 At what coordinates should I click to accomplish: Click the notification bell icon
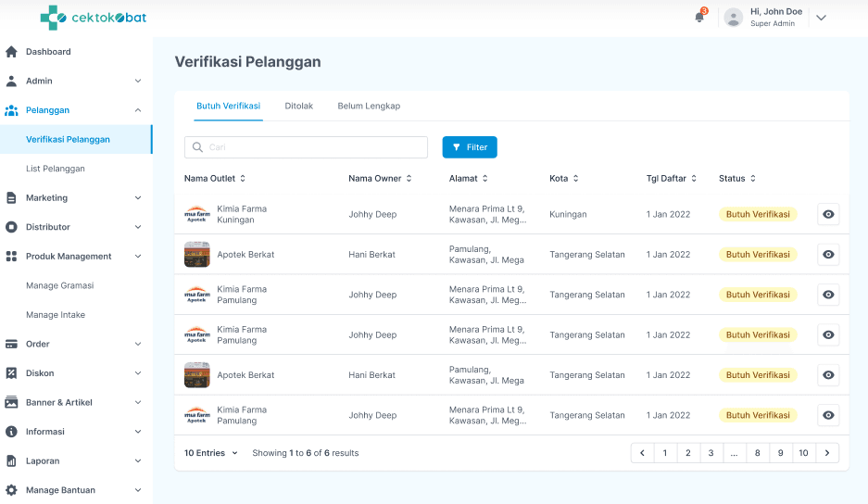(699, 18)
